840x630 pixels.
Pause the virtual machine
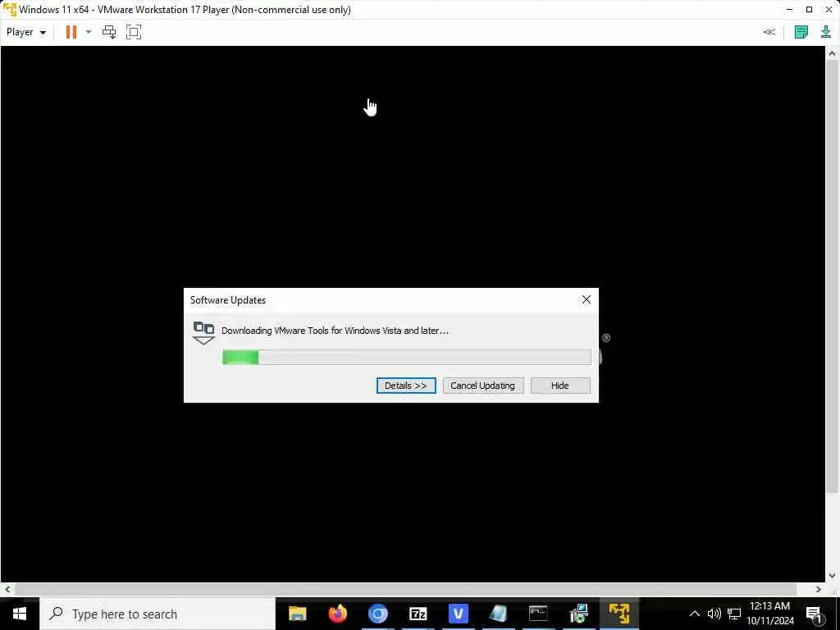coord(71,32)
